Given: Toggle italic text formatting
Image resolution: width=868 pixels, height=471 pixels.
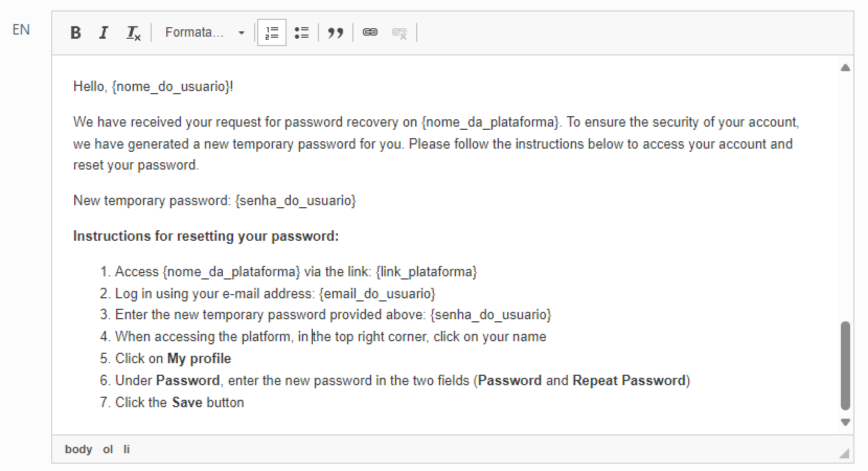Looking at the screenshot, I should pos(104,33).
